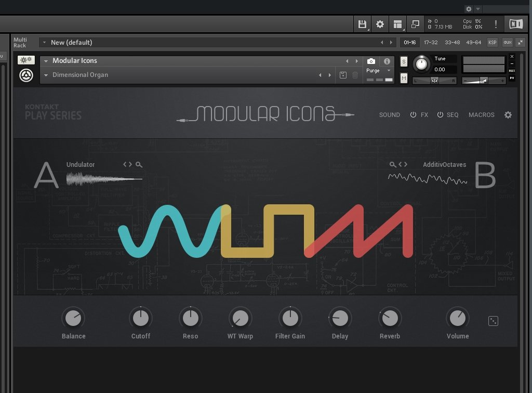Open the MACROS page

(x=481, y=115)
